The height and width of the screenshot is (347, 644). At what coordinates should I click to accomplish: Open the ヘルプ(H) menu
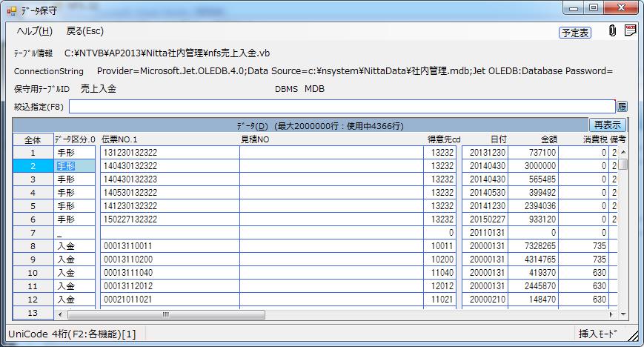pyautogui.click(x=34, y=31)
